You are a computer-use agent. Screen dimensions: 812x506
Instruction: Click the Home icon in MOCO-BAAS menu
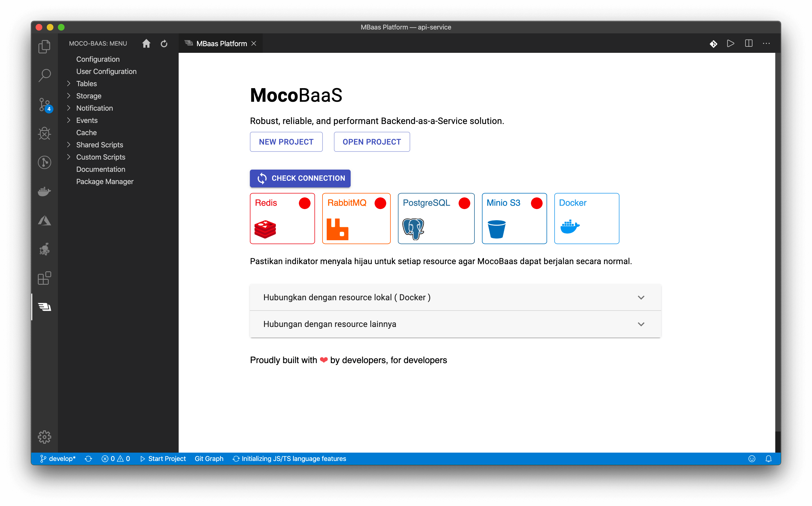146,43
